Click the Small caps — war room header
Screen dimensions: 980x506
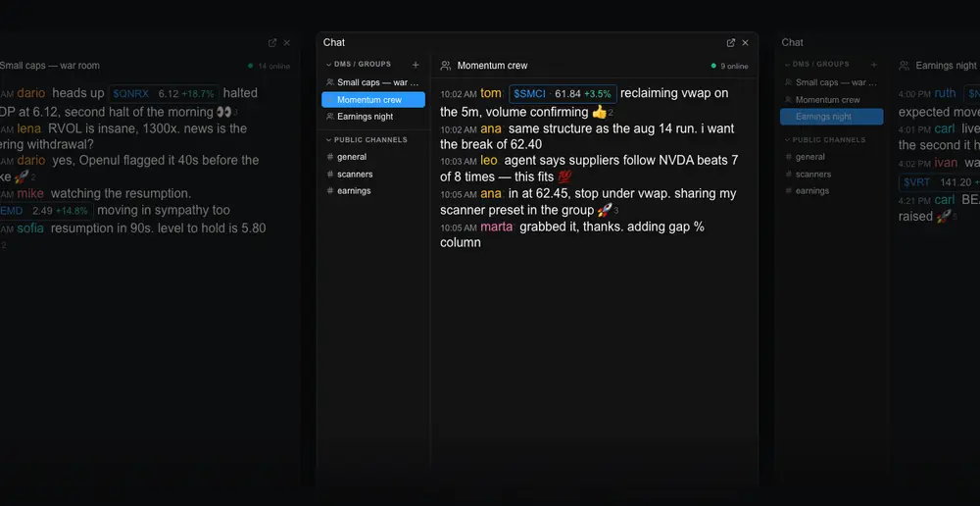coord(49,66)
